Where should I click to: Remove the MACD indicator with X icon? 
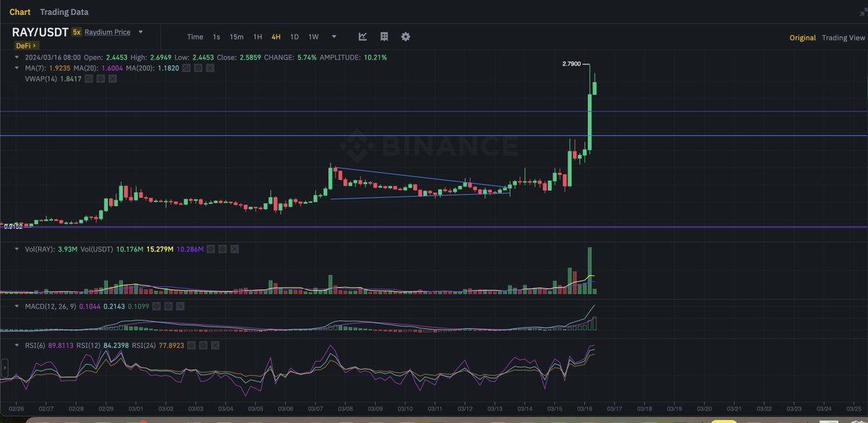click(179, 307)
